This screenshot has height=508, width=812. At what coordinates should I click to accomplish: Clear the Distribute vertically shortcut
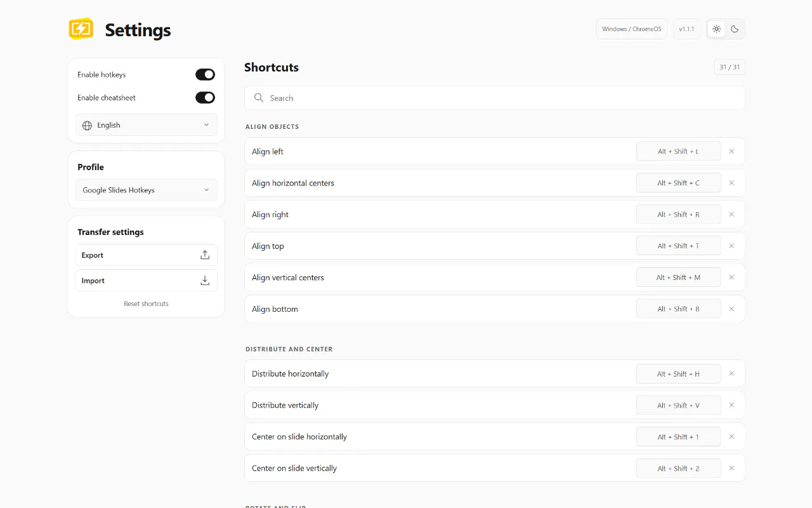pos(731,405)
